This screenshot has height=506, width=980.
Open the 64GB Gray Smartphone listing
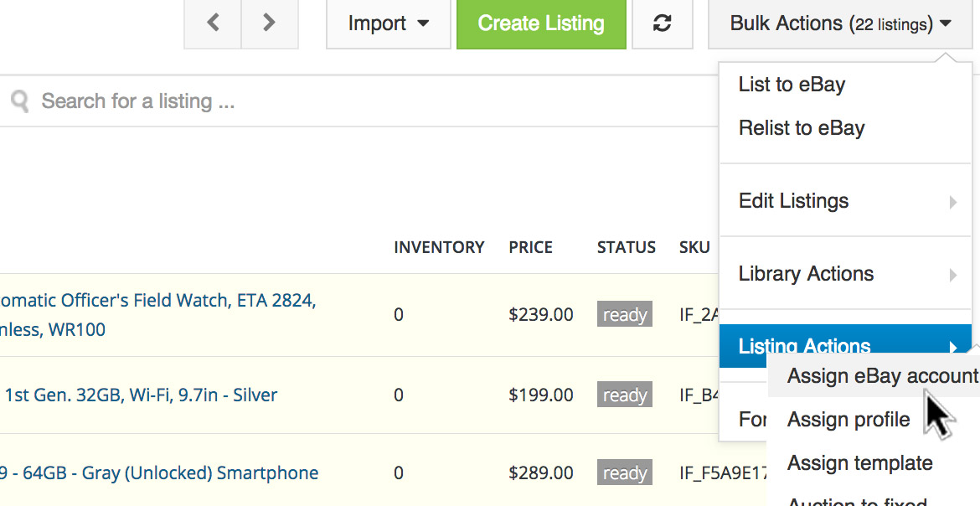(x=159, y=473)
